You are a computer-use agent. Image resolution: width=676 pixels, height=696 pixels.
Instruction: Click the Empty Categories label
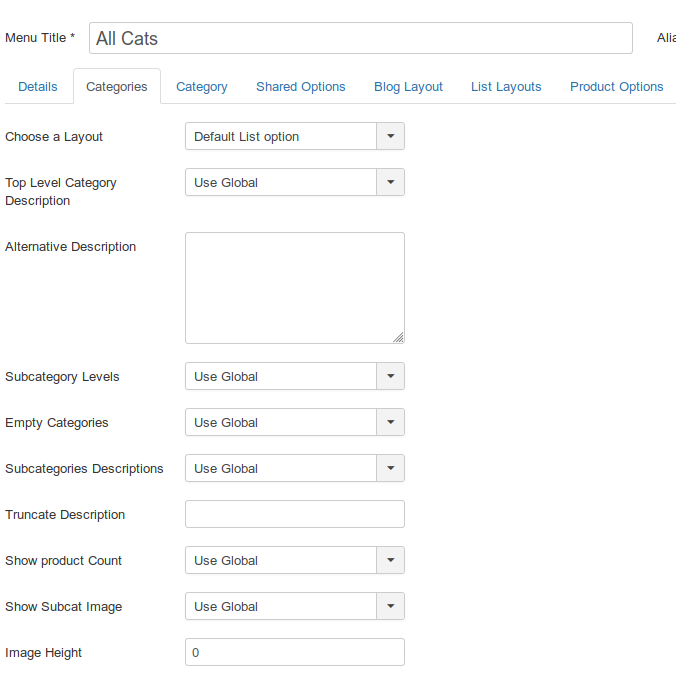(x=57, y=423)
